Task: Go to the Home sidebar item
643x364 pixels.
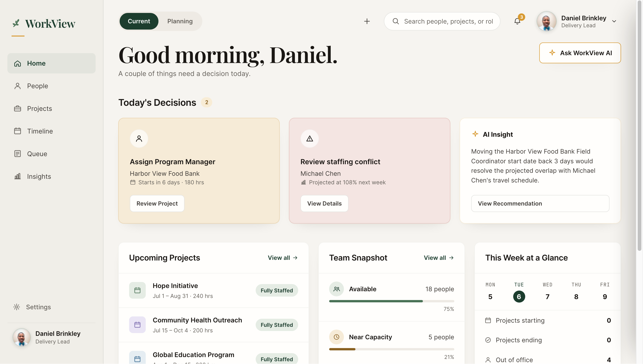Action: point(51,63)
